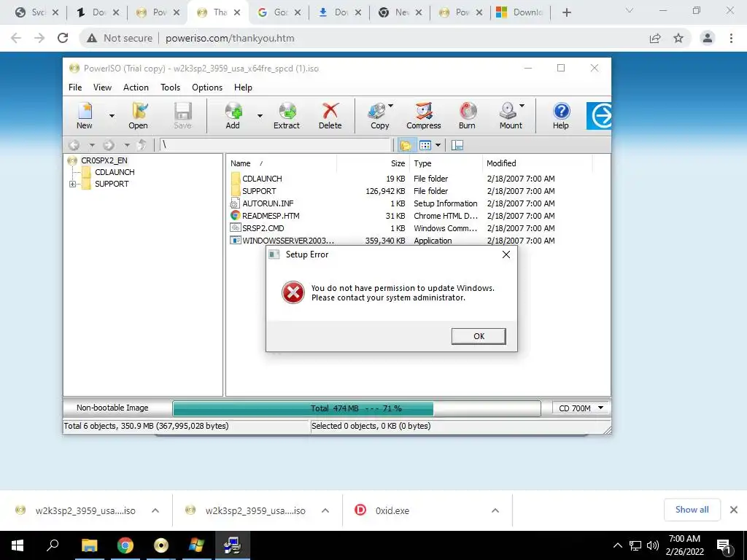This screenshot has height=560, width=747.
Task: Click the Add files toolbar icon
Action: pyautogui.click(x=233, y=116)
